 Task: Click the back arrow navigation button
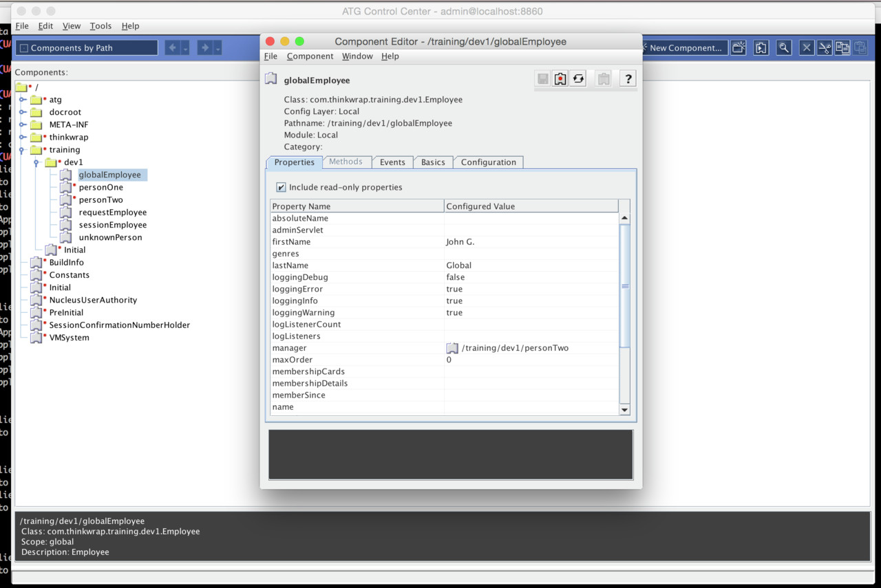(172, 47)
